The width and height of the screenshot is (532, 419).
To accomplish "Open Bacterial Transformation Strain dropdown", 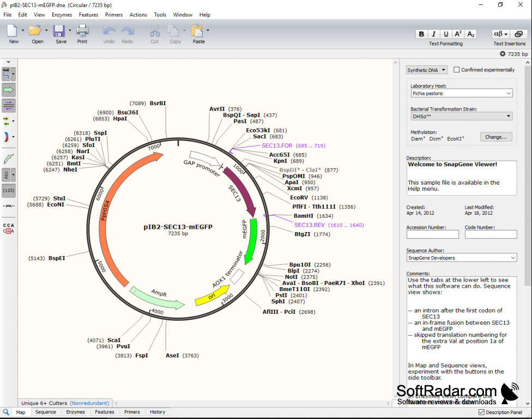I will 462,117.
